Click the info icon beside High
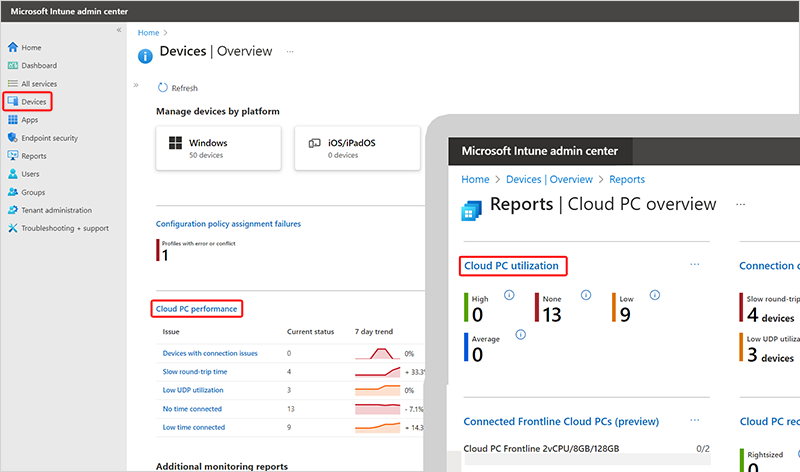Image resolution: width=800 pixels, height=472 pixels. point(509,295)
